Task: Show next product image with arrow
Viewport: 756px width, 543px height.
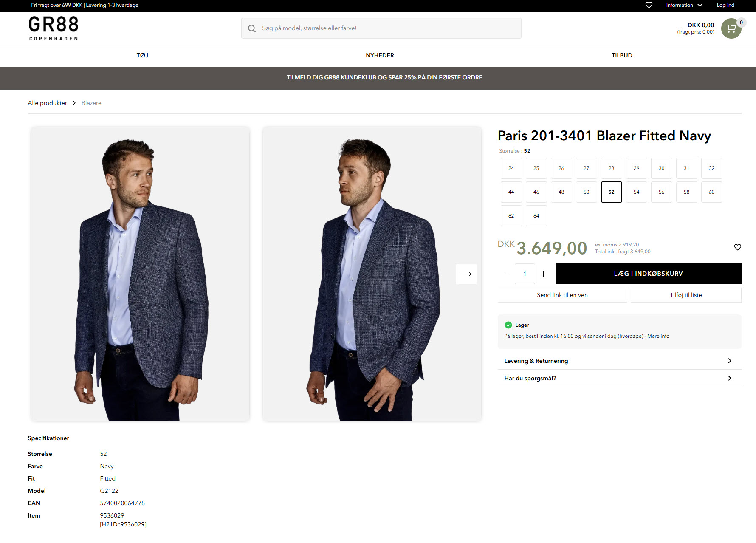Action: click(x=466, y=274)
